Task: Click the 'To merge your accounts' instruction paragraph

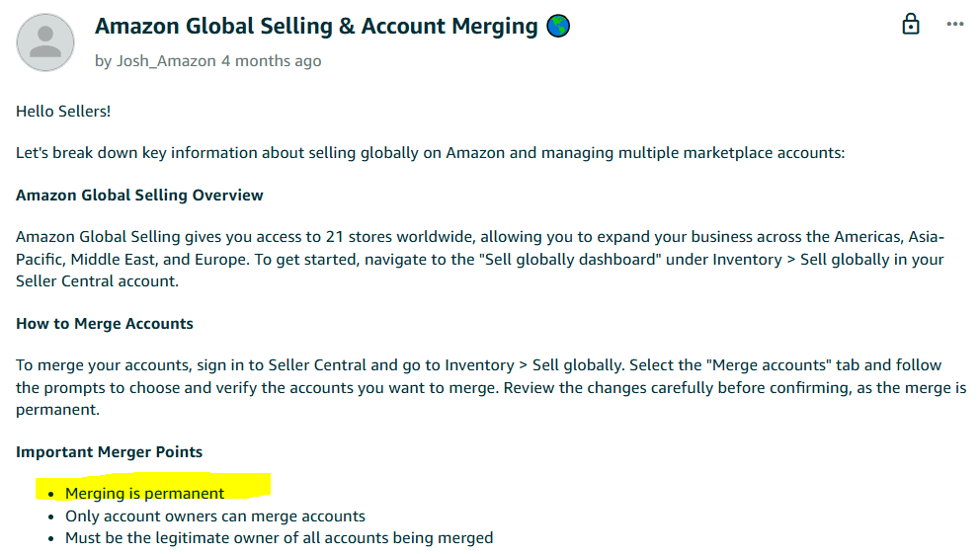Action: point(491,387)
